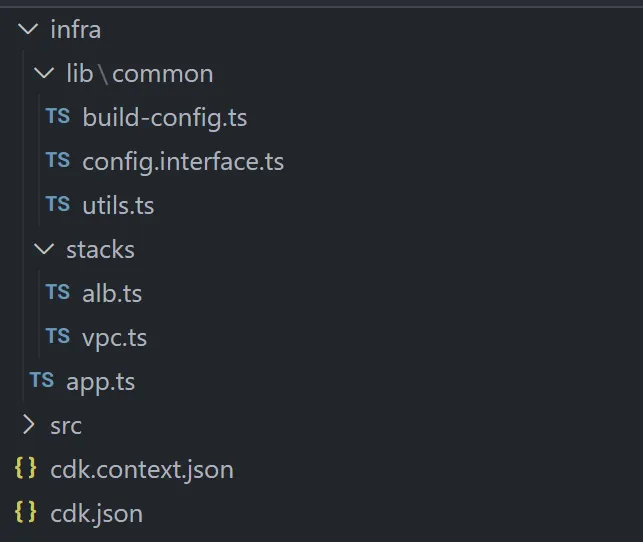Collapse the lib\common folder chevron
The width and height of the screenshot is (643, 542).
pos(43,73)
